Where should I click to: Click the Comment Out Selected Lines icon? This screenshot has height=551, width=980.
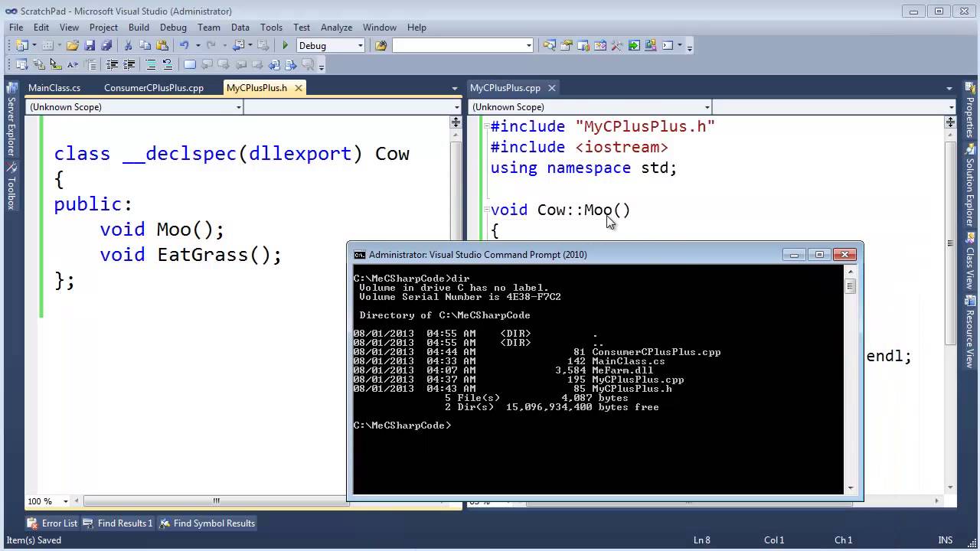(151, 64)
